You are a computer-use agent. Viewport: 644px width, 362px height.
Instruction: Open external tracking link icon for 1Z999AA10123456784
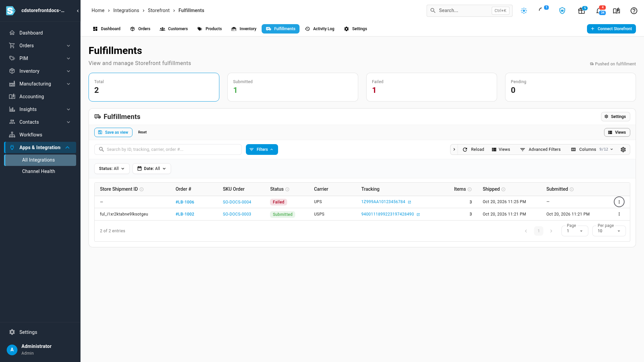(x=410, y=202)
